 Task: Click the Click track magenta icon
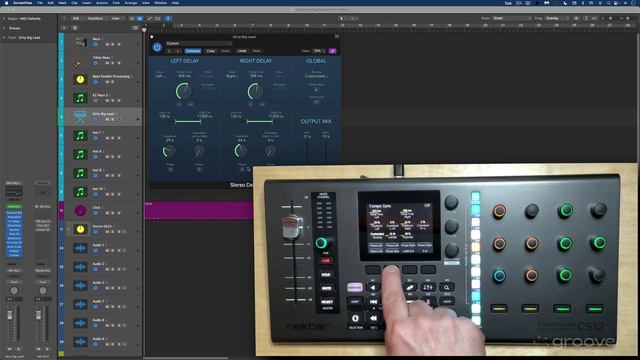point(80,211)
